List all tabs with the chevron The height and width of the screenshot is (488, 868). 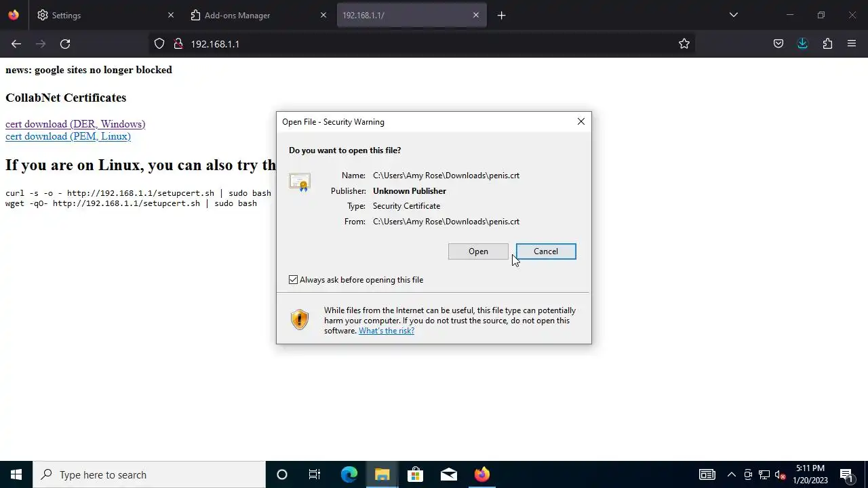click(x=733, y=15)
